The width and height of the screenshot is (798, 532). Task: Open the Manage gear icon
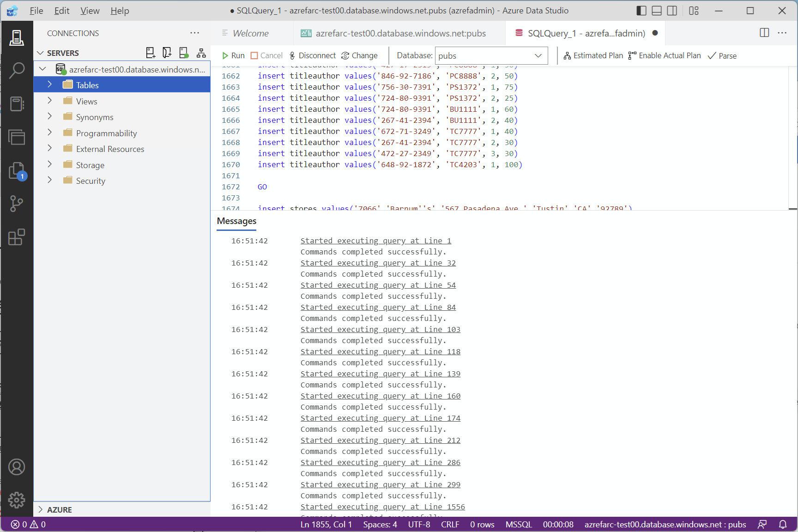tap(17, 500)
